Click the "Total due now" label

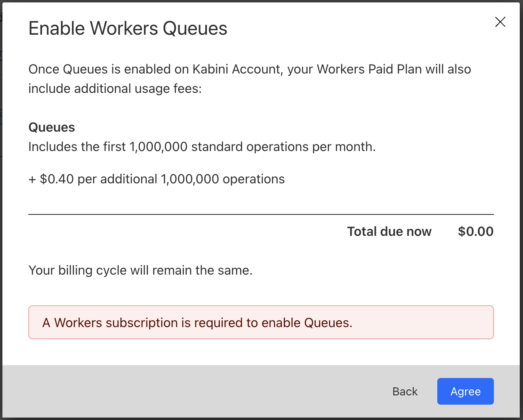point(389,231)
